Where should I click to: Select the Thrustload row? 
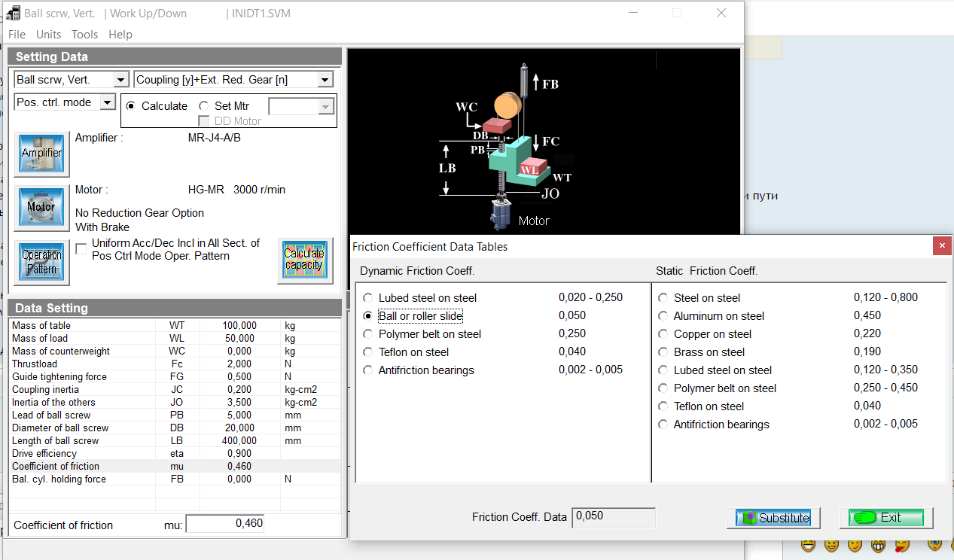tap(175, 364)
